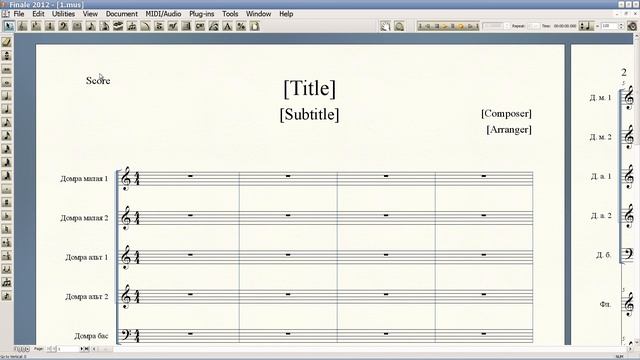Open the Help menu

pyautogui.click(x=286, y=14)
